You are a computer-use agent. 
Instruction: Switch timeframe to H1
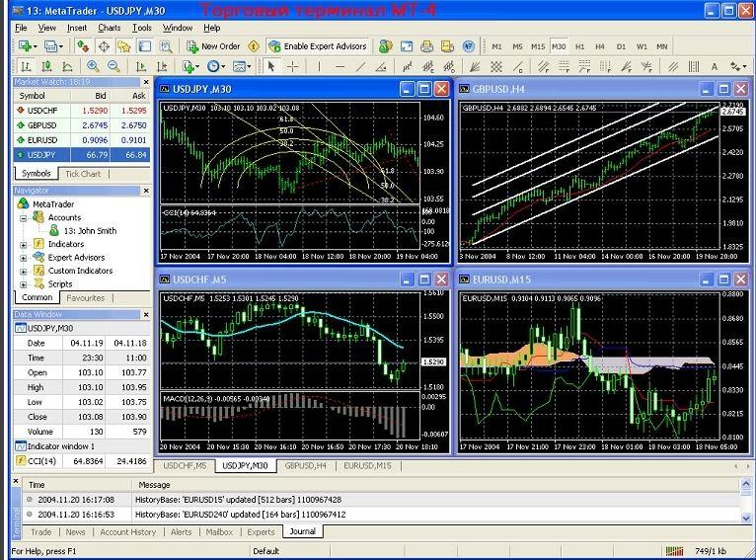pyautogui.click(x=579, y=46)
